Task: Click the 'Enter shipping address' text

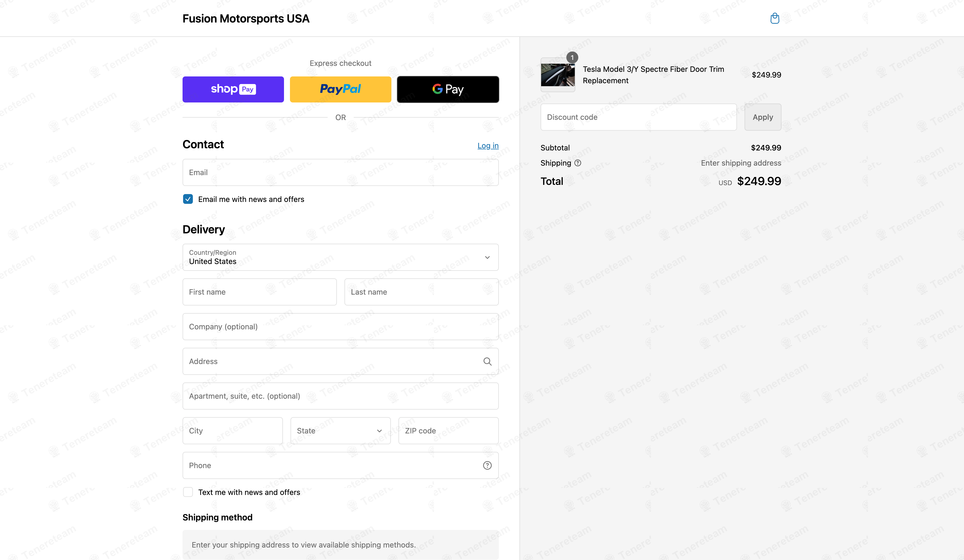Action: [741, 163]
